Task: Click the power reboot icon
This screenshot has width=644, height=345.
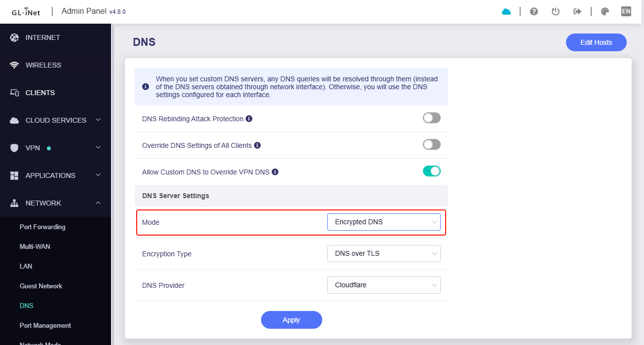Action: pos(555,11)
